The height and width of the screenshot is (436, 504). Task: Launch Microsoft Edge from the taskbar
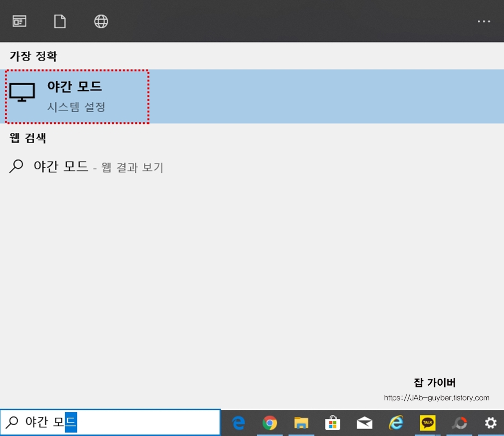pos(238,423)
